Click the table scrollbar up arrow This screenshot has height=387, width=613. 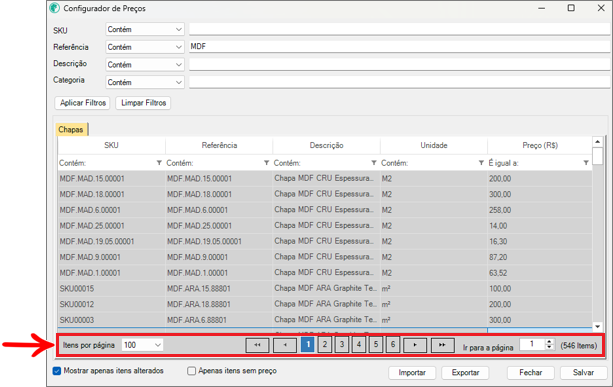pos(597,142)
